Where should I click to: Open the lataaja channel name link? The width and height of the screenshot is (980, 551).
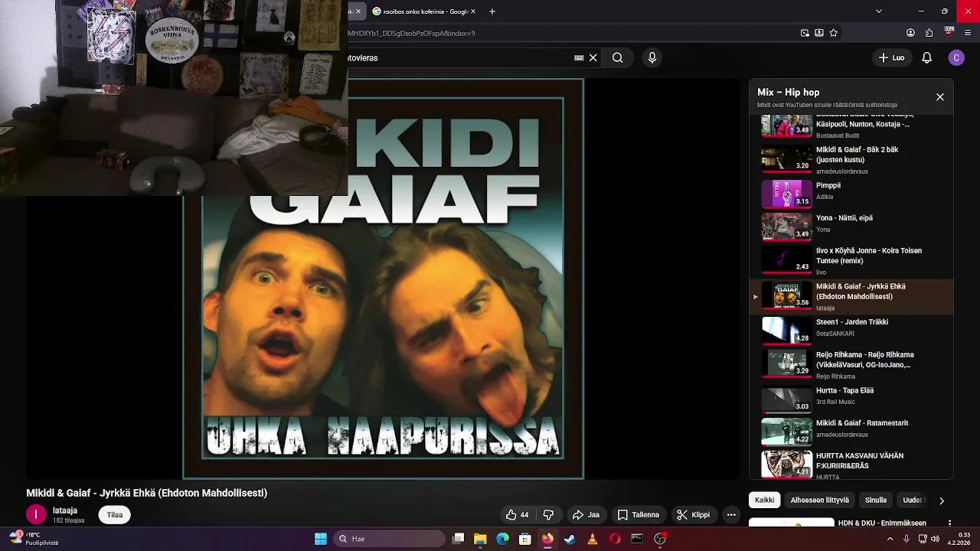coord(65,510)
